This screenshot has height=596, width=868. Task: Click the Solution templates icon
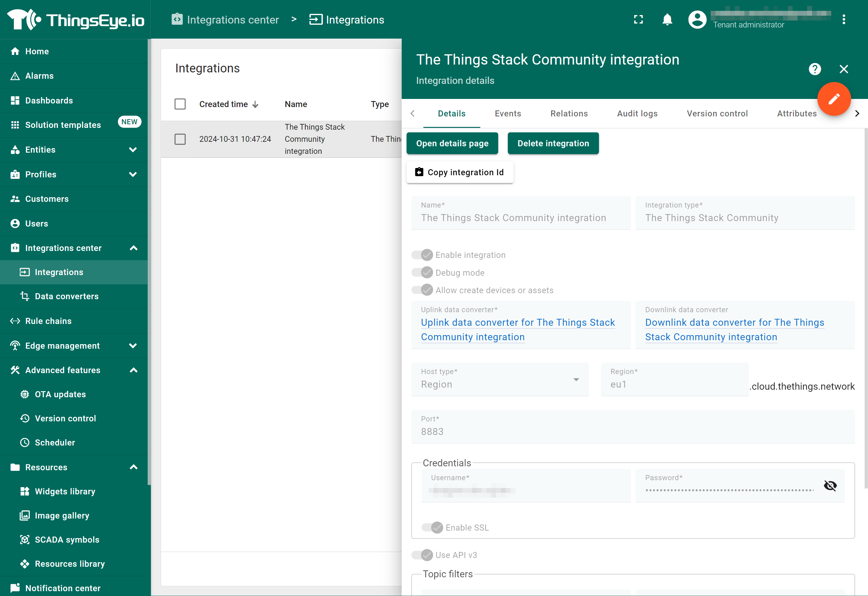(15, 125)
